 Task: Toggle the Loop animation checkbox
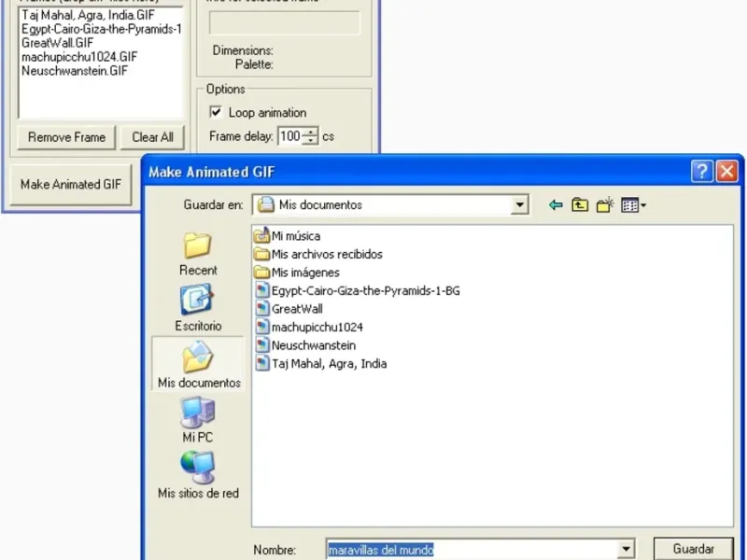(x=216, y=112)
